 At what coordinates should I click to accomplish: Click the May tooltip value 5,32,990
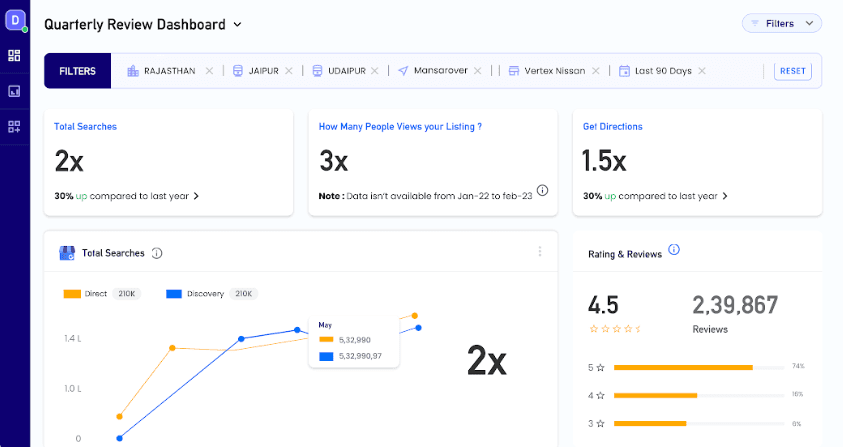(355, 340)
